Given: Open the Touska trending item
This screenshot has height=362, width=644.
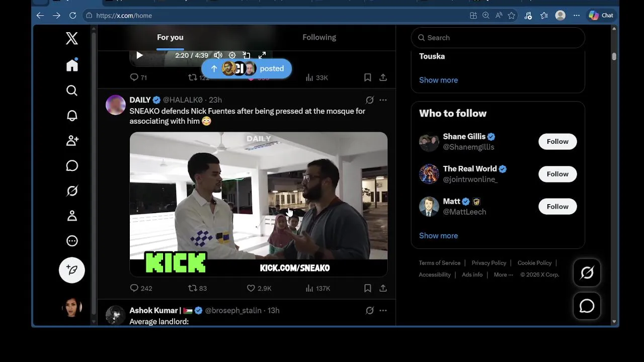Looking at the screenshot, I should tap(432, 56).
